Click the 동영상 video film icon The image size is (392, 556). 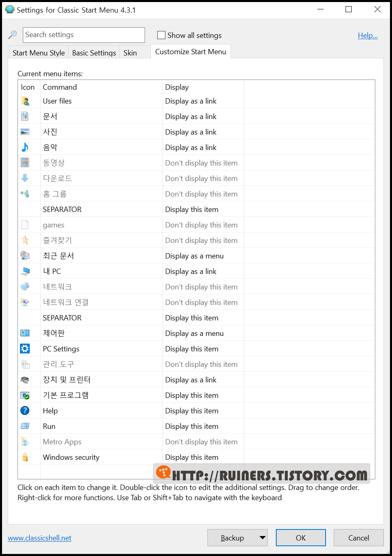25,163
